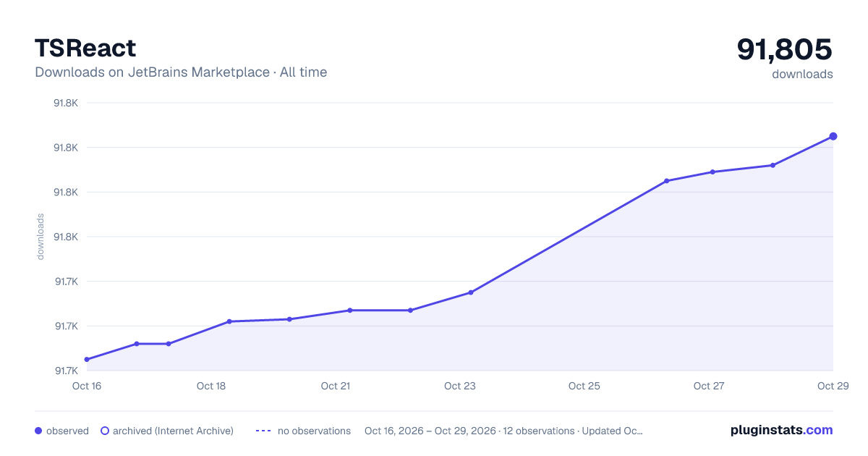The image size is (868, 456).
Task: Select the TSReact chart title
Action: tap(85, 48)
